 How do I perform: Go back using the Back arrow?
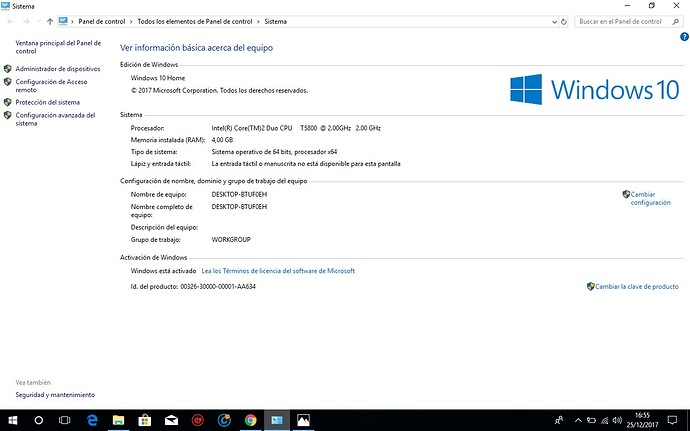[11, 22]
